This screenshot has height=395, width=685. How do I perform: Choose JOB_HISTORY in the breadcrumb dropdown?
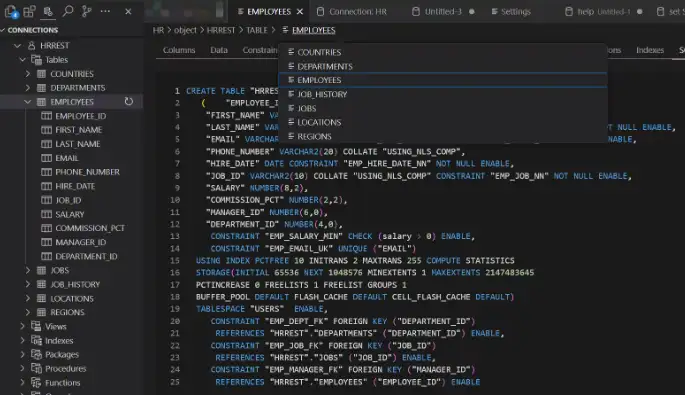pyautogui.click(x=443, y=94)
